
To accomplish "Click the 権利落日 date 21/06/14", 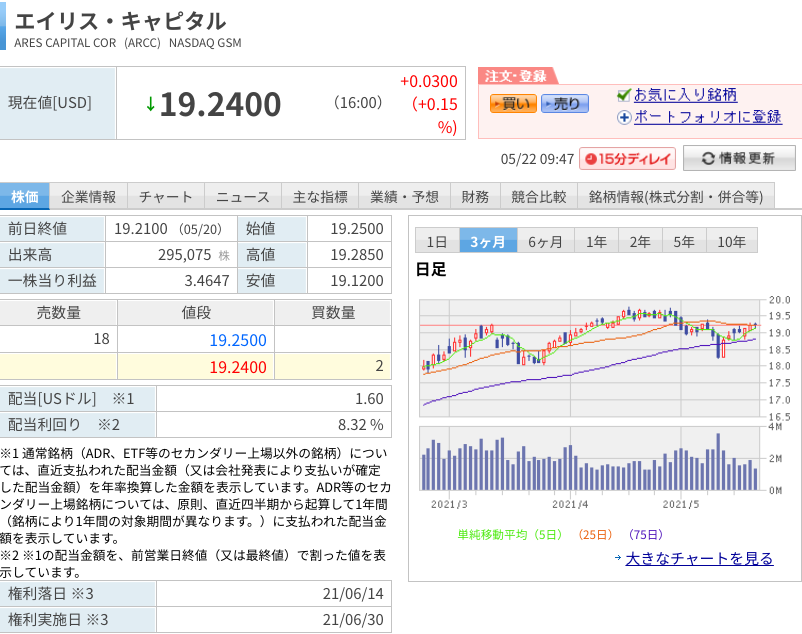I will tap(353, 594).
